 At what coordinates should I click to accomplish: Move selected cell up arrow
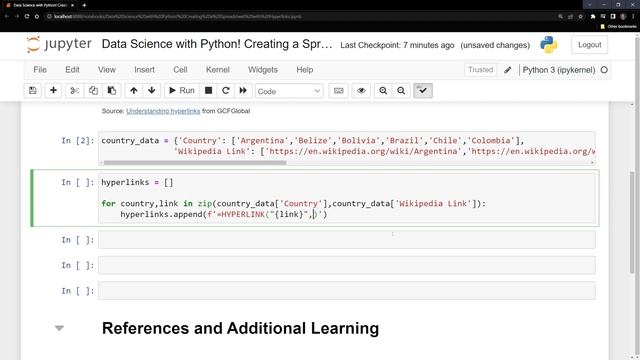[x=133, y=91]
